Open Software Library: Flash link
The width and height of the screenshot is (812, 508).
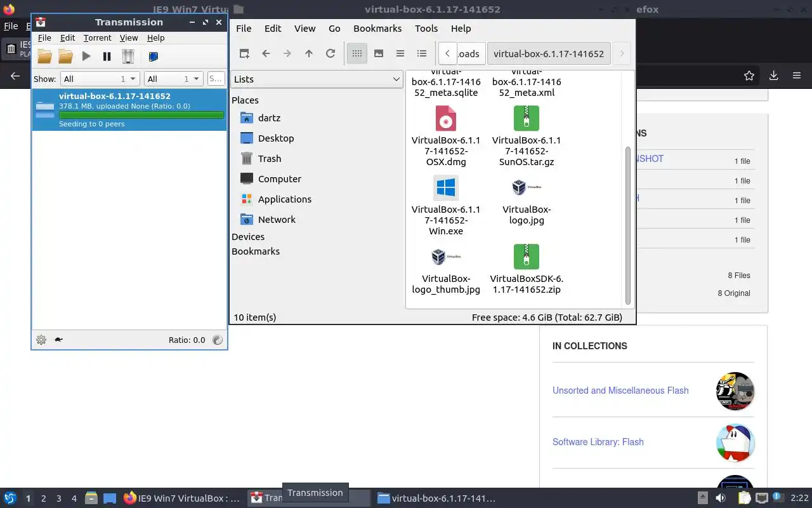tap(598, 442)
